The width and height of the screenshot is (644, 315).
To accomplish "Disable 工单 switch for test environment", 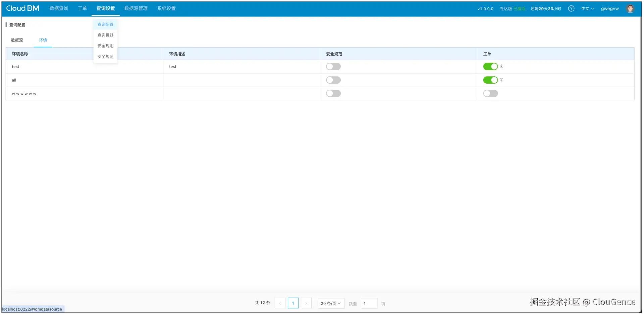I will tap(490, 66).
